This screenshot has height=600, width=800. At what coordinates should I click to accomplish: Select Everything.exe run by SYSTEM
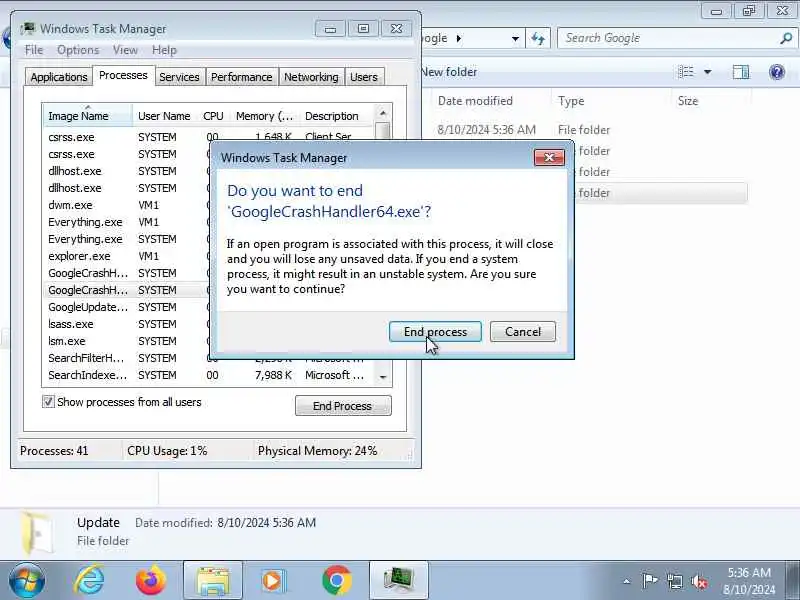(x=128, y=239)
